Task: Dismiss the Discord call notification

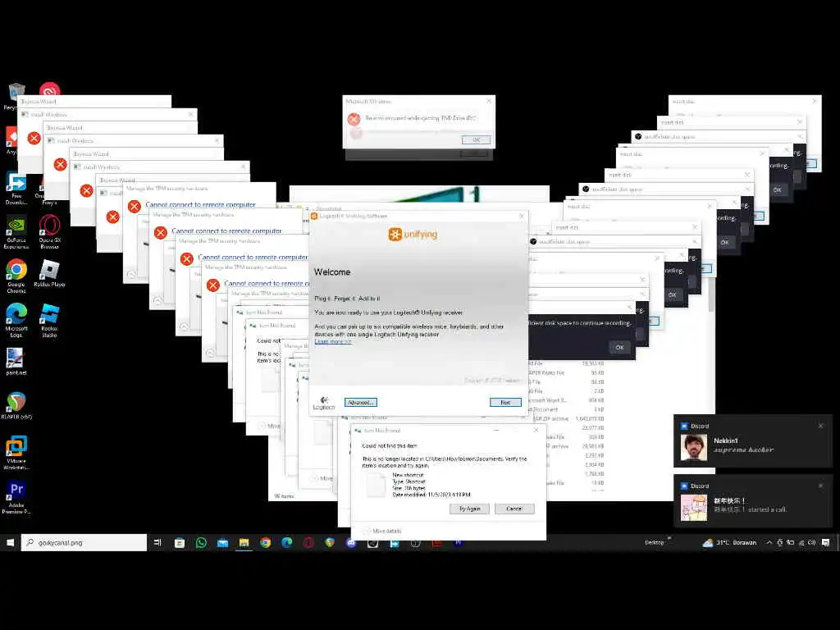Action: pos(820,486)
